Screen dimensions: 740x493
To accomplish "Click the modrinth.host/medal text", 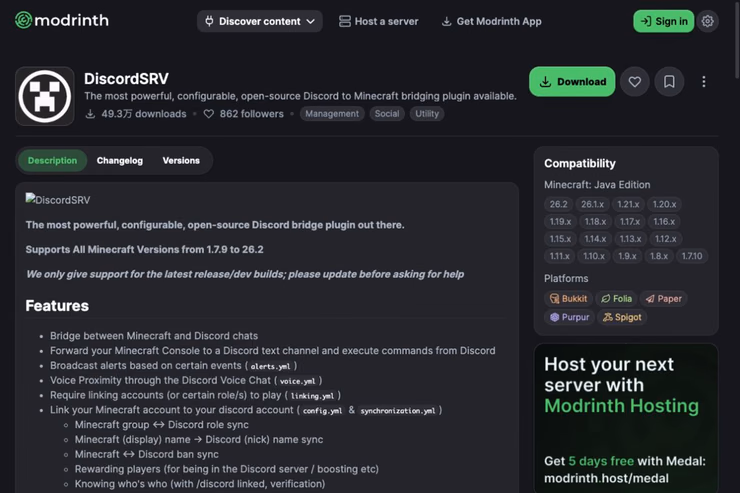I will tap(606, 478).
